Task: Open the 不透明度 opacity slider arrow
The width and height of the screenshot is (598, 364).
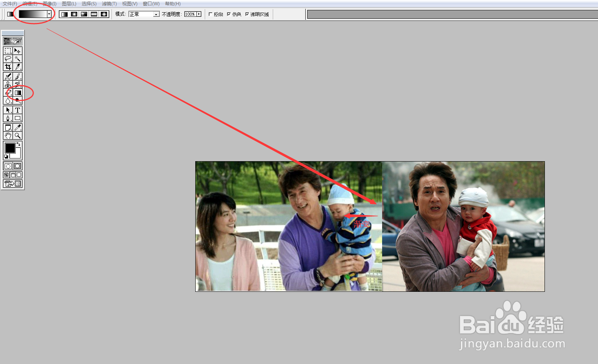Action: tap(199, 14)
